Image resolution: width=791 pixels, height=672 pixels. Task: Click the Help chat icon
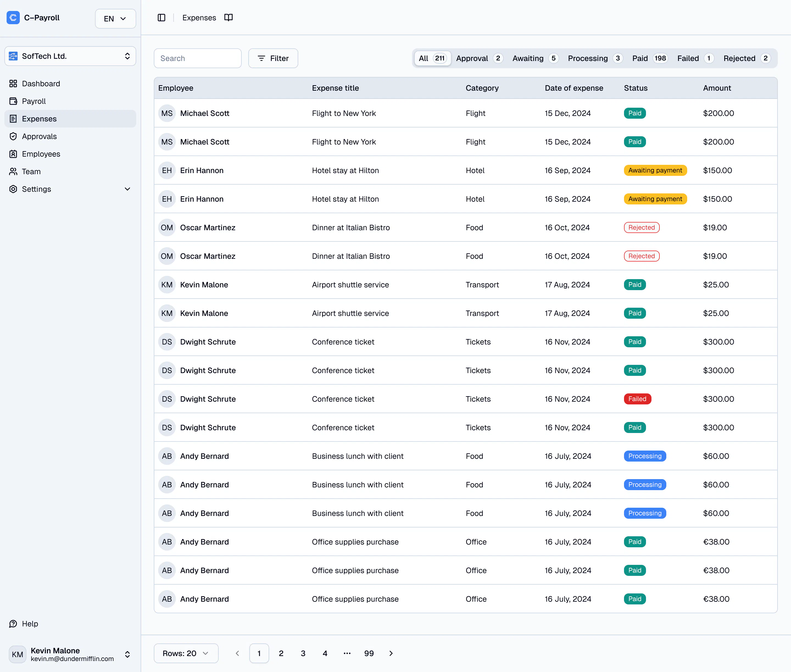point(13,623)
